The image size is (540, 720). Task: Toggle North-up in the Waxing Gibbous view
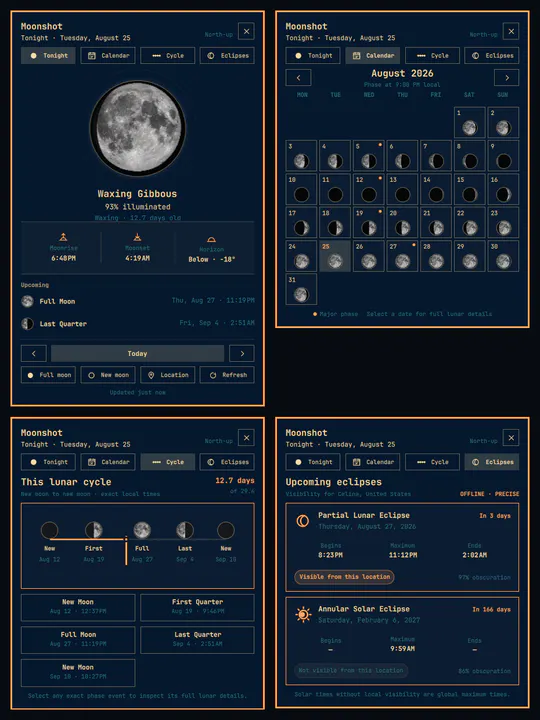point(219,34)
